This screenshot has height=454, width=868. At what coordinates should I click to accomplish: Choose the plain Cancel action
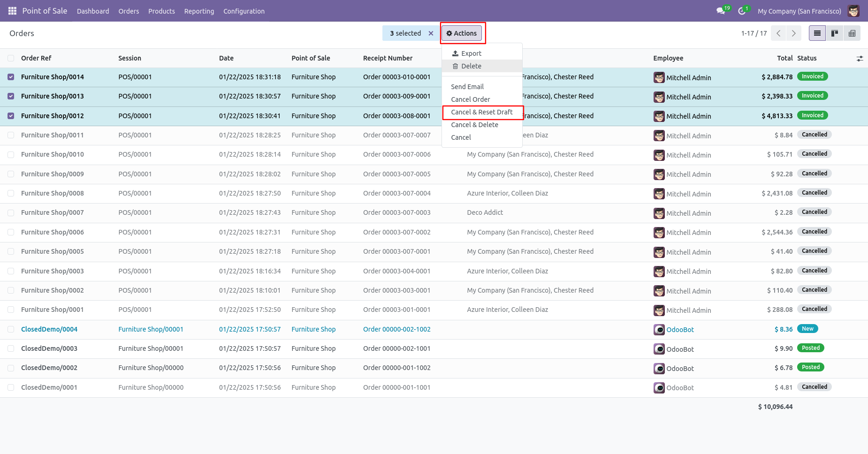(x=482, y=137)
